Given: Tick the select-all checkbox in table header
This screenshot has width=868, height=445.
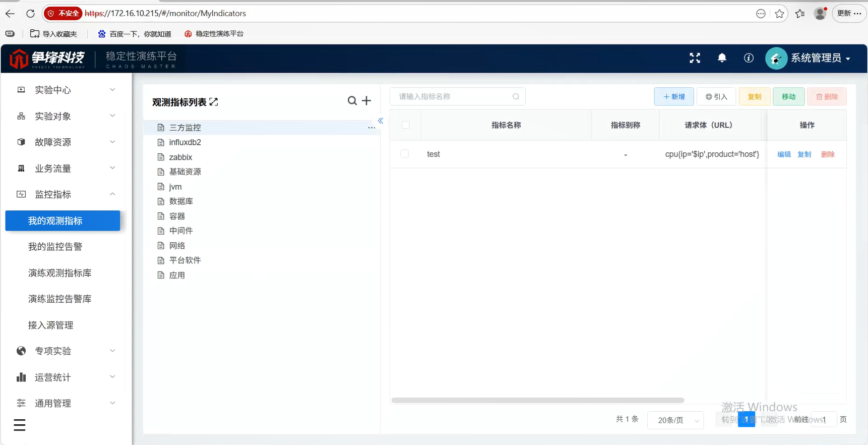Looking at the screenshot, I should click(x=405, y=125).
